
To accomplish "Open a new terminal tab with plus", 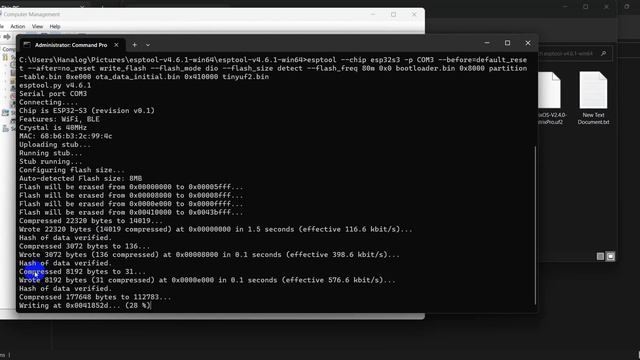I will pyautogui.click(x=134, y=45).
